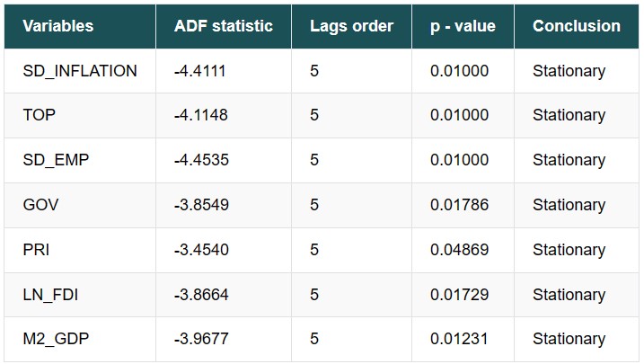Click the Conclusion column header
644x364 pixels.
click(x=577, y=26)
